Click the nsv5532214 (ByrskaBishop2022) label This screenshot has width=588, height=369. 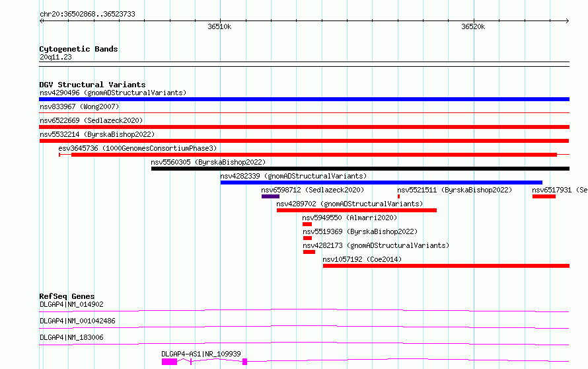[97, 134]
